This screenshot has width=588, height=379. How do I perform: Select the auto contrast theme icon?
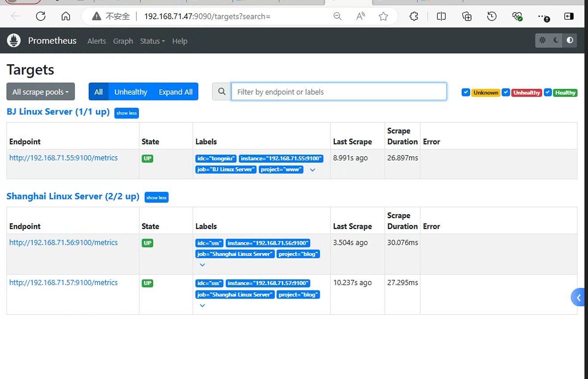[x=570, y=40]
